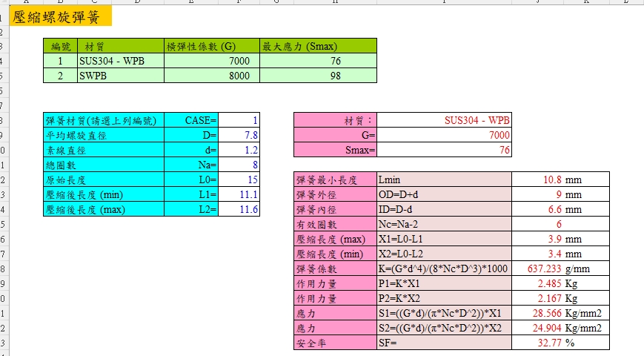Click the mean coil diameter D= value 7.8
Image resolution: width=644 pixels, height=356 pixels.
[x=240, y=135]
